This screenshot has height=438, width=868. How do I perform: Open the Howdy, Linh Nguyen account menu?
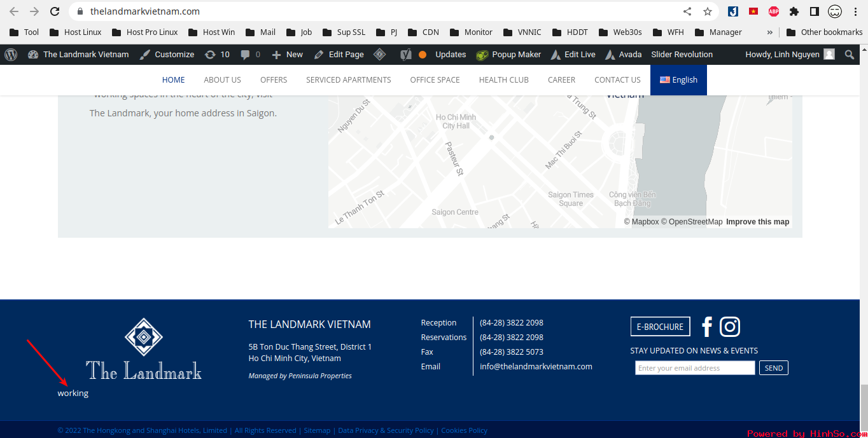(790, 55)
